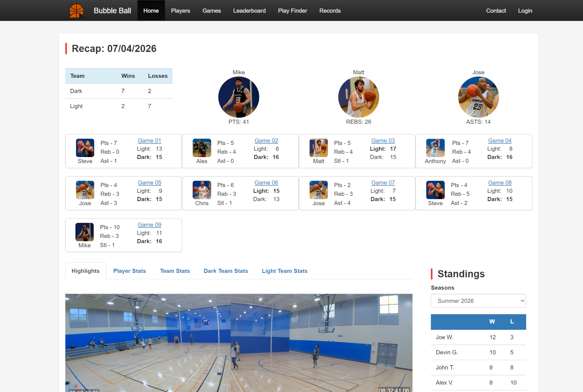
Task: Select Joe W. row in standings
Action: [x=478, y=337]
